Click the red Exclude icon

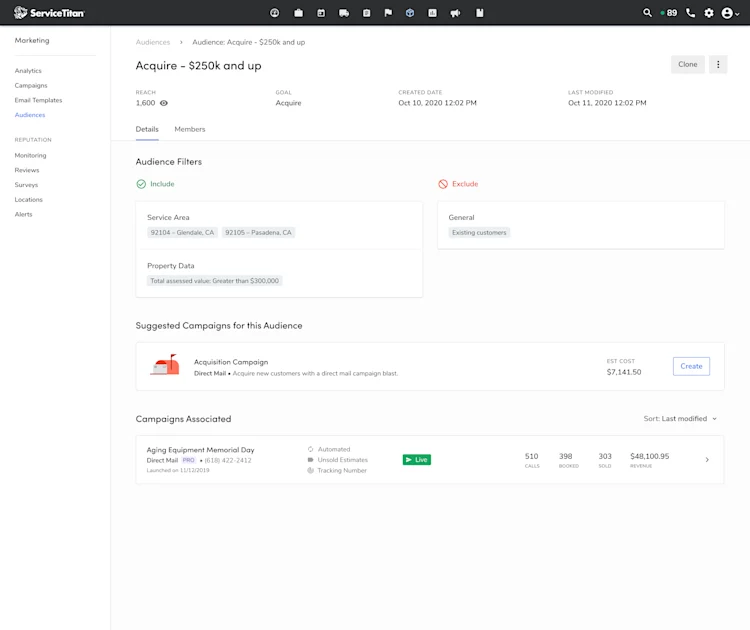(x=443, y=184)
